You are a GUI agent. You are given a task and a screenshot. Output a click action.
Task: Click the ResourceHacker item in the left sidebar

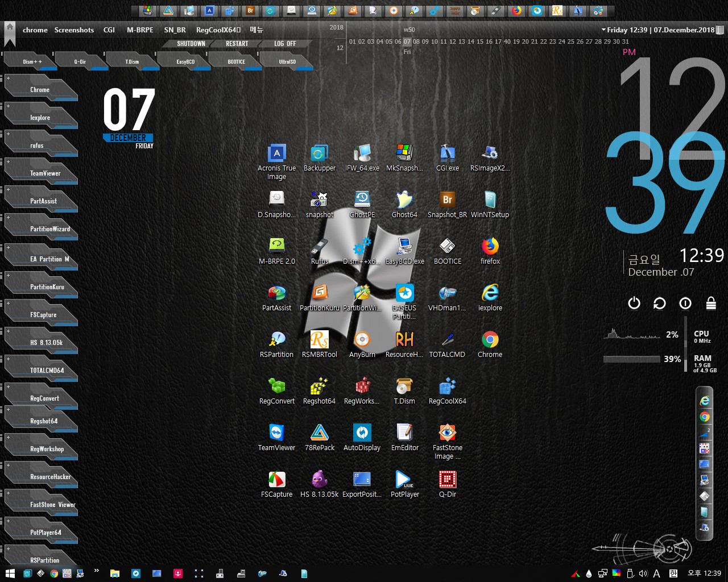point(41,475)
